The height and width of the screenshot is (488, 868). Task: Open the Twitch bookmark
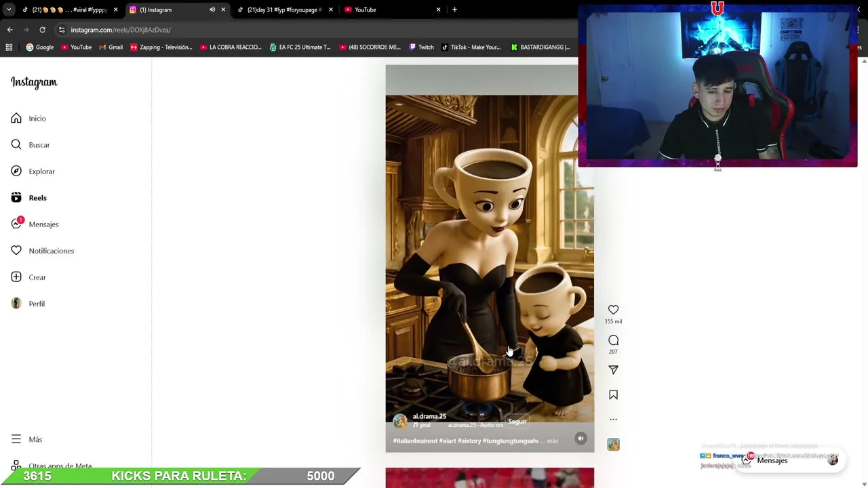tap(421, 47)
